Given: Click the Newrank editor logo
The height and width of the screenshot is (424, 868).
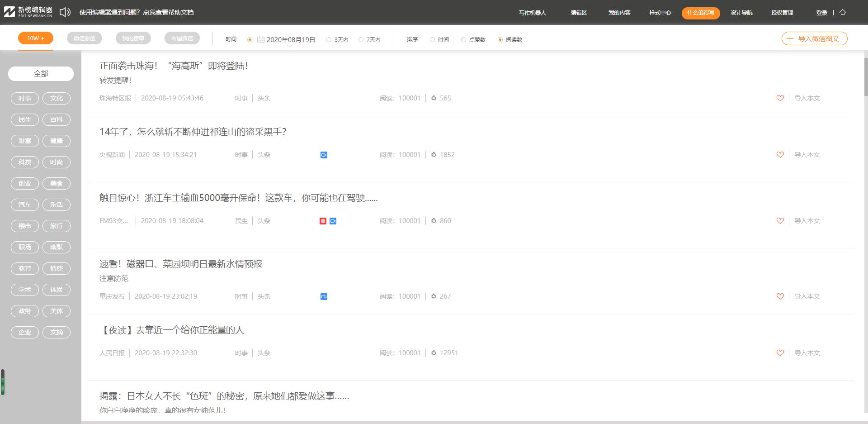Looking at the screenshot, I should pos(28,12).
